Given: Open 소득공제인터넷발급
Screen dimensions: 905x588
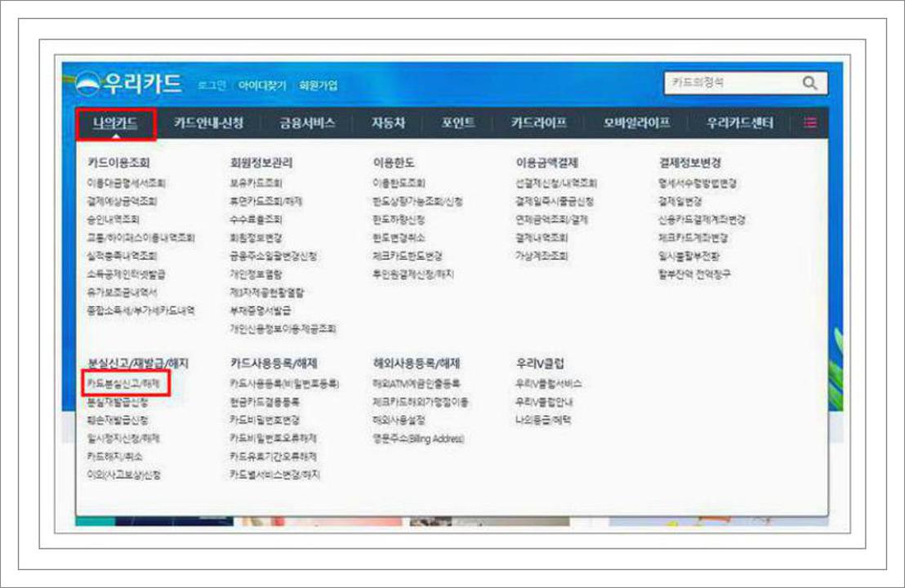Looking at the screenshot, I should [126, 274].
